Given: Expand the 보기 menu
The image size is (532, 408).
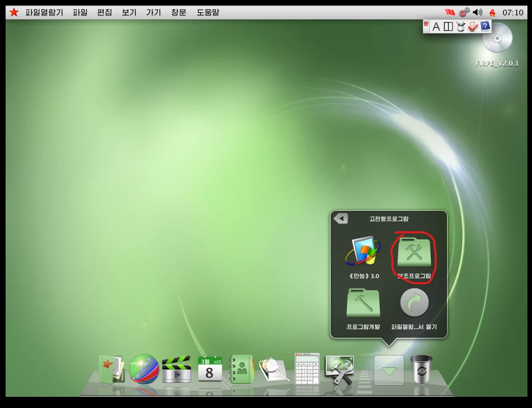Looking at the screenshot, I should click(x=129, y=12).
